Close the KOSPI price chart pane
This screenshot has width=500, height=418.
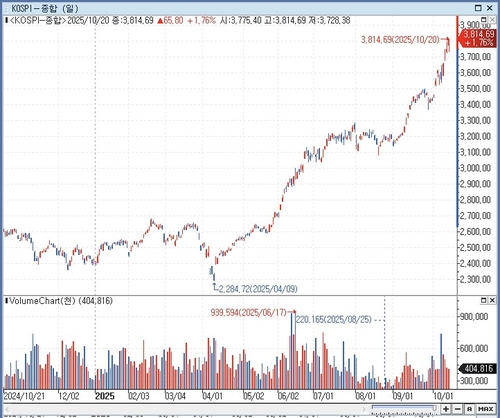[492, 19]
